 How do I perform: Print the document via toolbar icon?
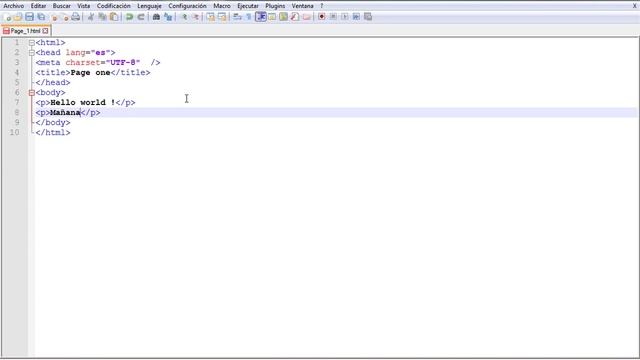[x=76, y=17]
